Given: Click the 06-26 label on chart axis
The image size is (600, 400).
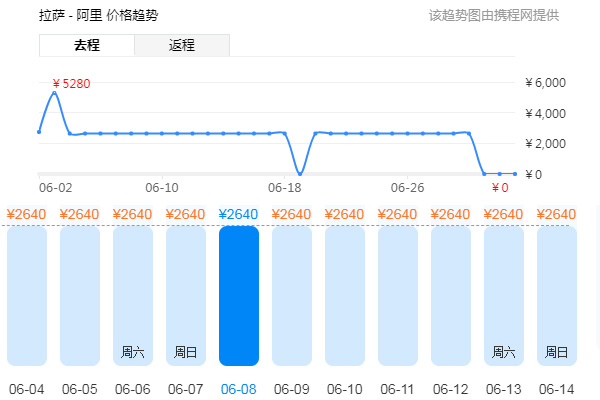Looking at the screenshot, I should coord(407,187).
